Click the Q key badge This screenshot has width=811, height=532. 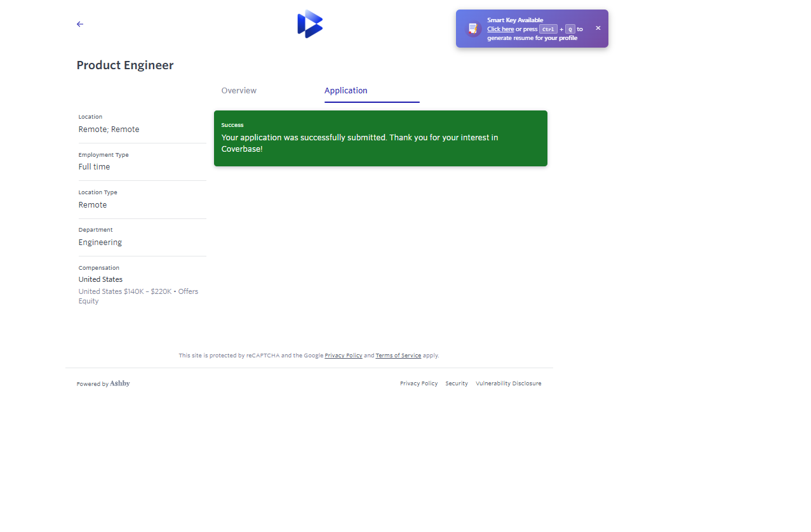(x=570, y=29)
